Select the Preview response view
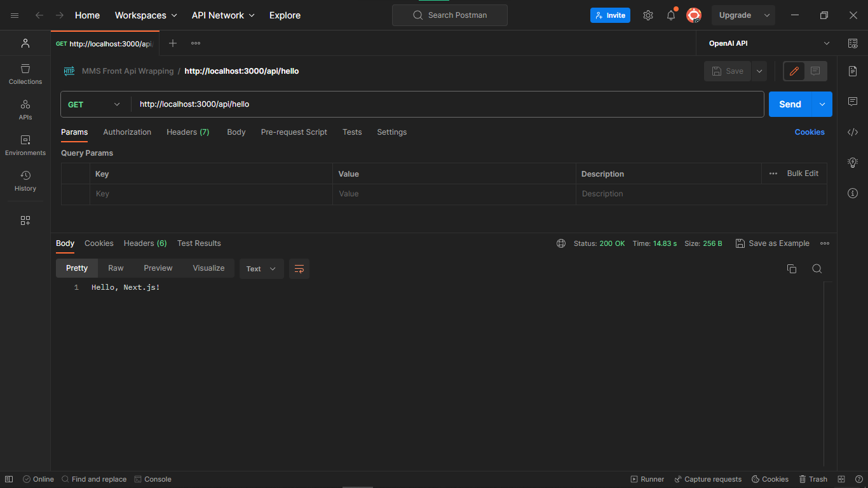Viewport: 868px width, 488px height. (x=158, y=268)
